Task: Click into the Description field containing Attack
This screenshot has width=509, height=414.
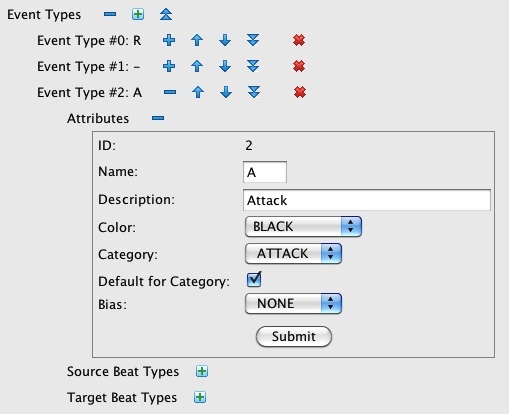Action: click(367, 200)
